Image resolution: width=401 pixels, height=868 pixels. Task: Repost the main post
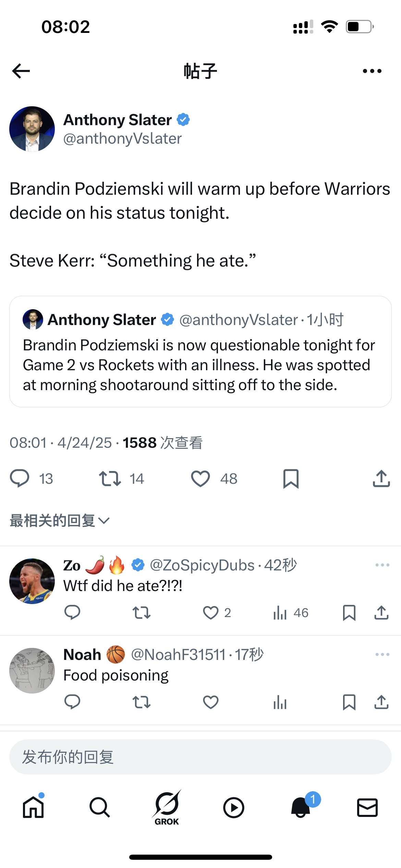point(110,479)
